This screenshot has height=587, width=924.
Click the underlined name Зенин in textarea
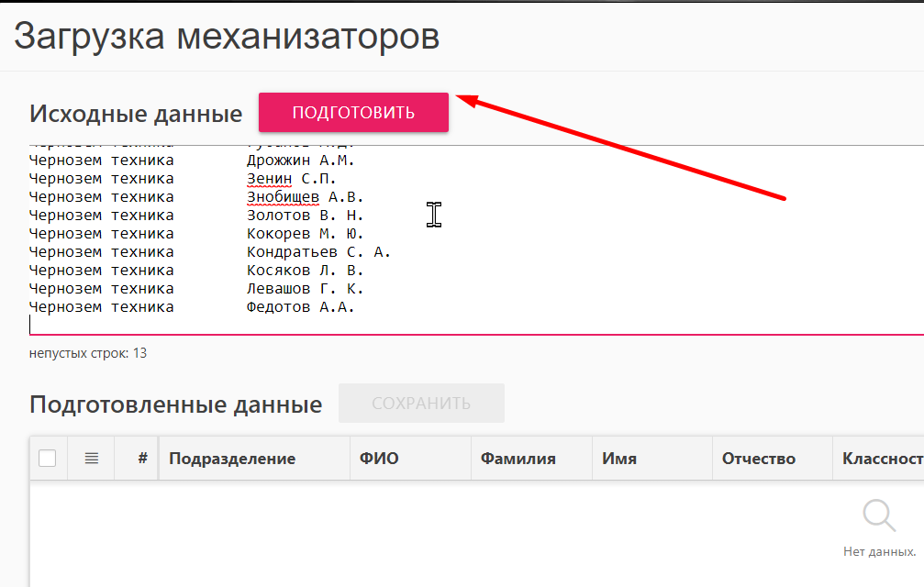[269, 179]
